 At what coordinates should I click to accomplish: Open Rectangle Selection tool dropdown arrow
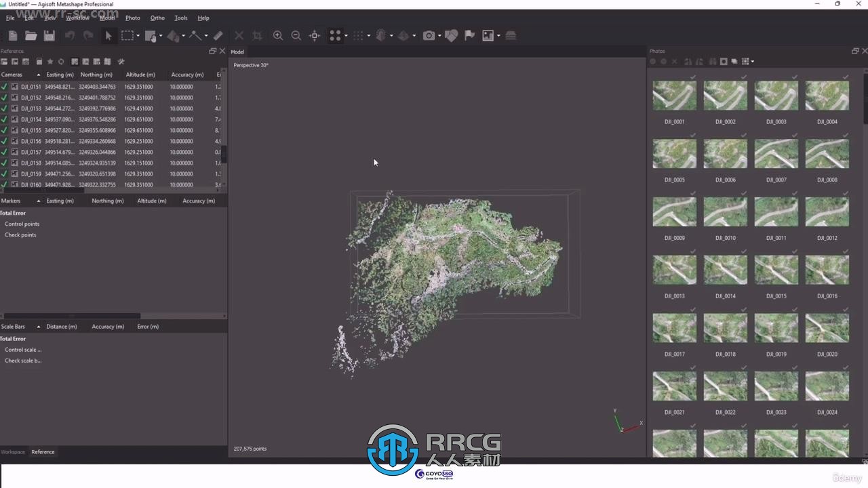(x=138, y=36)
